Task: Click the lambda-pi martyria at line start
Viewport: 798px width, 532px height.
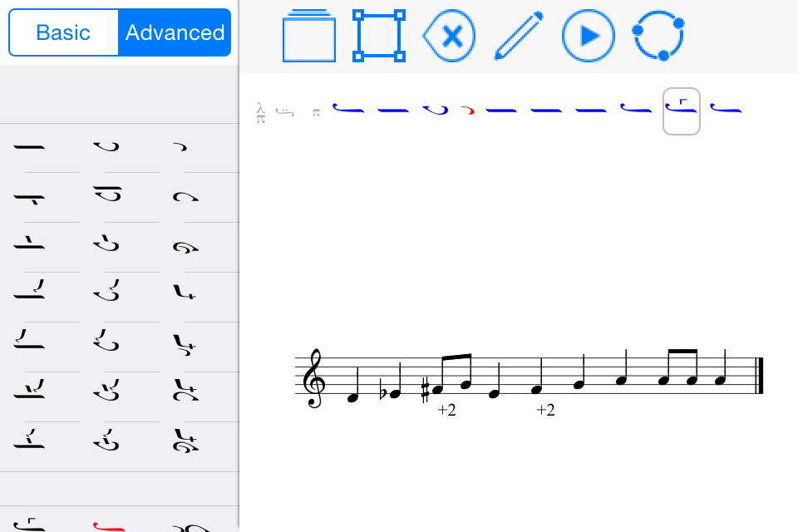Action: coord(260,112)
